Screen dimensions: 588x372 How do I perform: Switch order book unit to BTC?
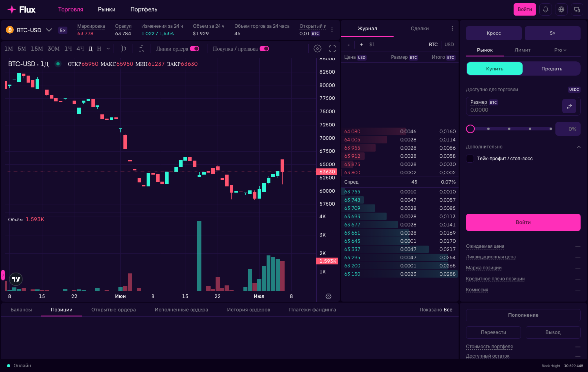pos(433,45)
